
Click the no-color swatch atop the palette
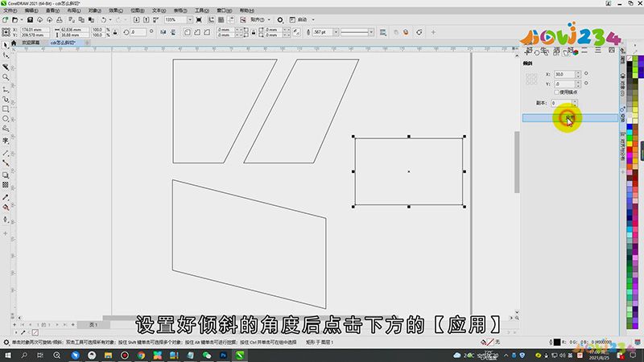click(x=630, y=59)
